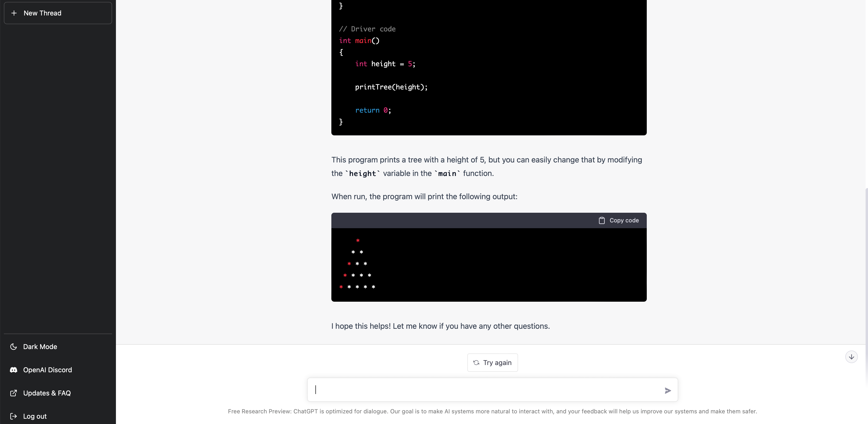Click the clipboard icon on output block
The width and height of the screenshot is (868, 424).
pyautogui.click(x=601, y=220)
